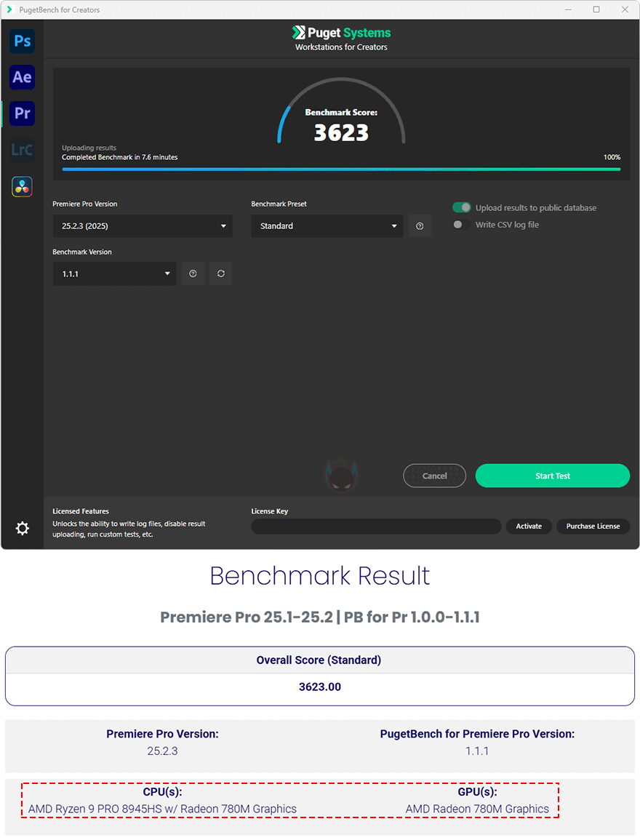Click the Licensed Features label
Screen dimensions: 640x840
[x=80, y=511]
